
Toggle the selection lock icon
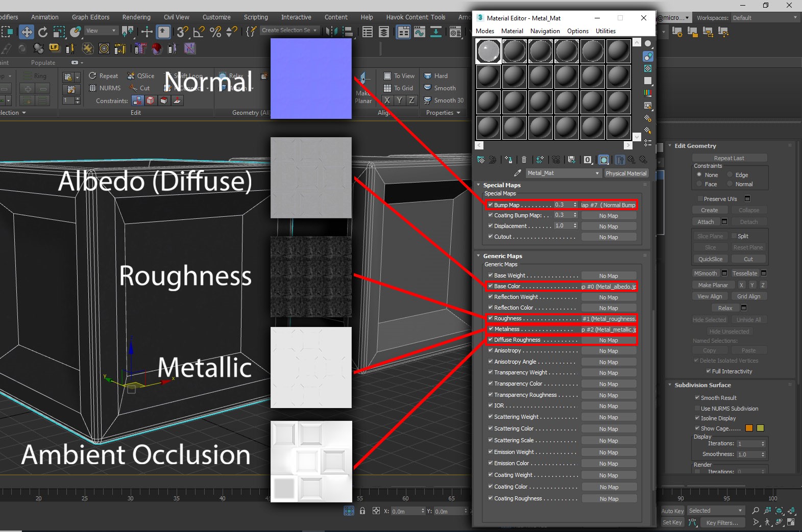(362, 511)
